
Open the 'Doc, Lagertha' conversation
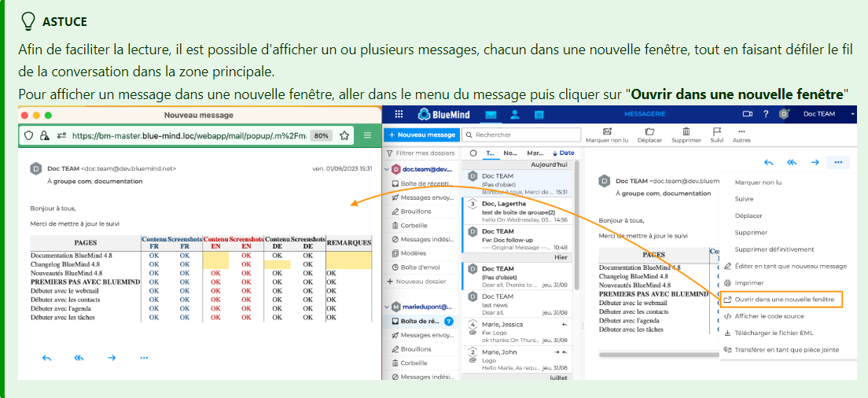coord(517,211)
